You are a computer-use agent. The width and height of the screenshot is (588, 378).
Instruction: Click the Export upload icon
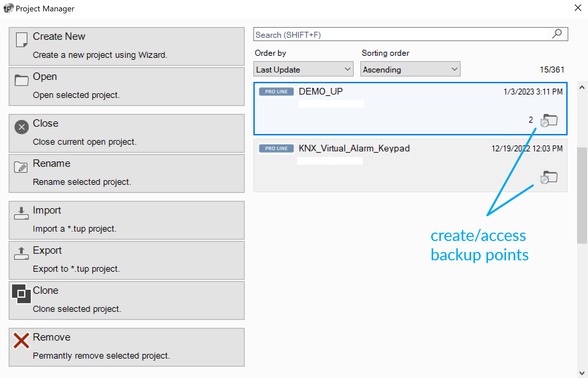click(21, 253)
